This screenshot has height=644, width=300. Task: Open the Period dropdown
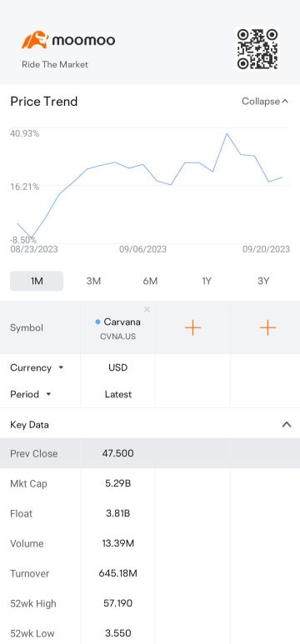pyautogui.click(x=30, y=394)
